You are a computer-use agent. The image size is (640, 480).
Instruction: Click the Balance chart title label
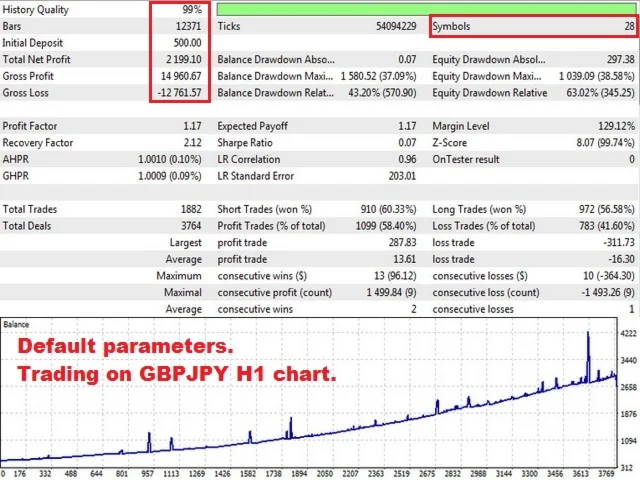(16, 325)
